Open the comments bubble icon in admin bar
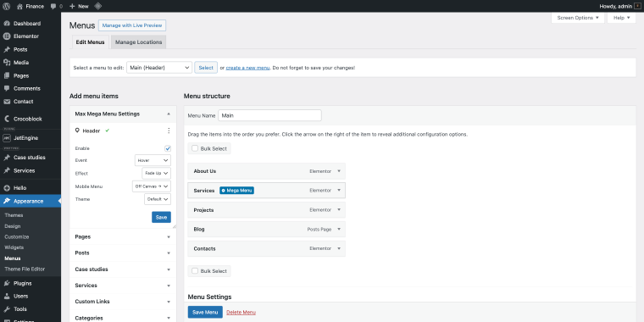 (x=53, y=6)
